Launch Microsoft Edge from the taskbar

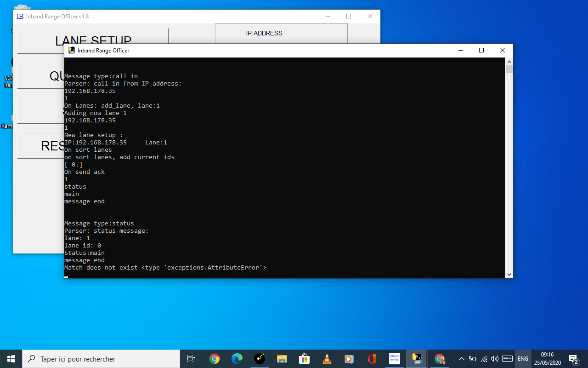click(x=237, y=359)
